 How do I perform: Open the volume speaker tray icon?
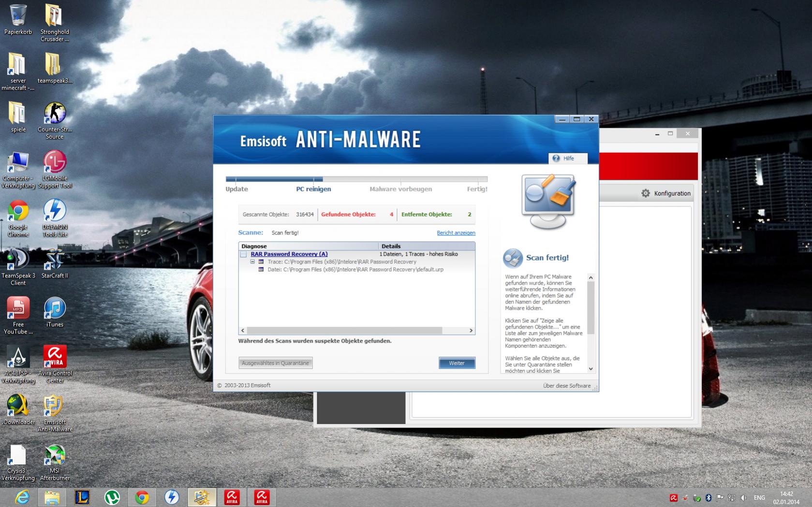coord(743,498)
